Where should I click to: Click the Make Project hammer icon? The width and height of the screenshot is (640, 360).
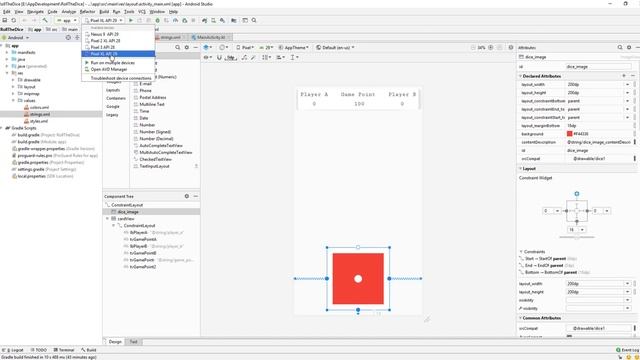tap(45, 20)
